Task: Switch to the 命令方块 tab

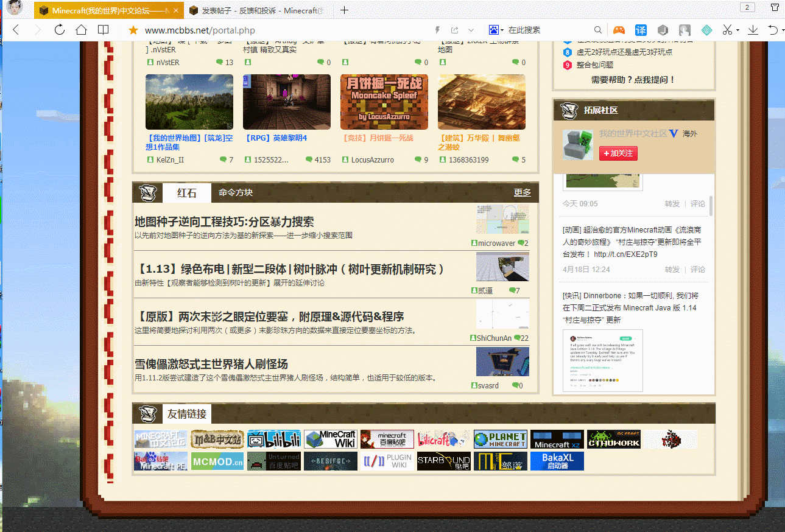Action: point(236,192)
